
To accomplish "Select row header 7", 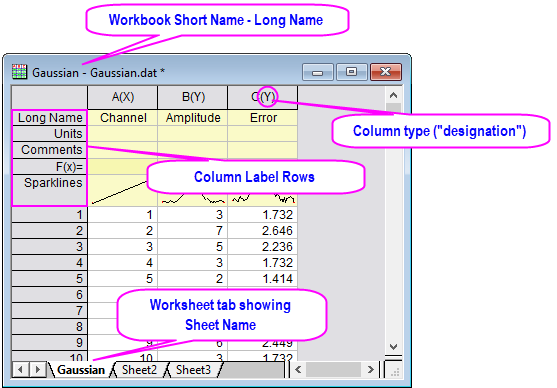I will pos(49,311).
